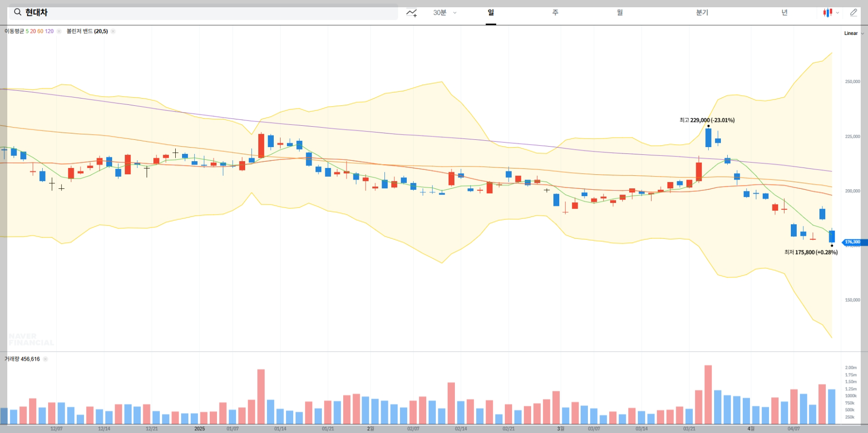
Task: Click the 최저 175,800 low price label
Action: tap(811, 252)
